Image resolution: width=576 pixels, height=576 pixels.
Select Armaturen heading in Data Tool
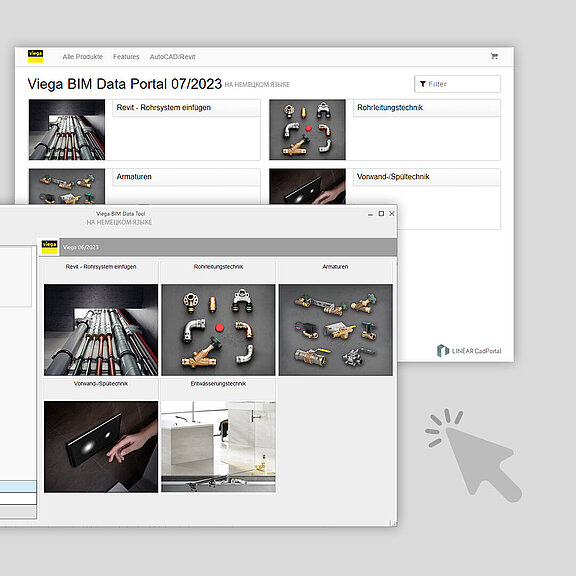(335, 267)
